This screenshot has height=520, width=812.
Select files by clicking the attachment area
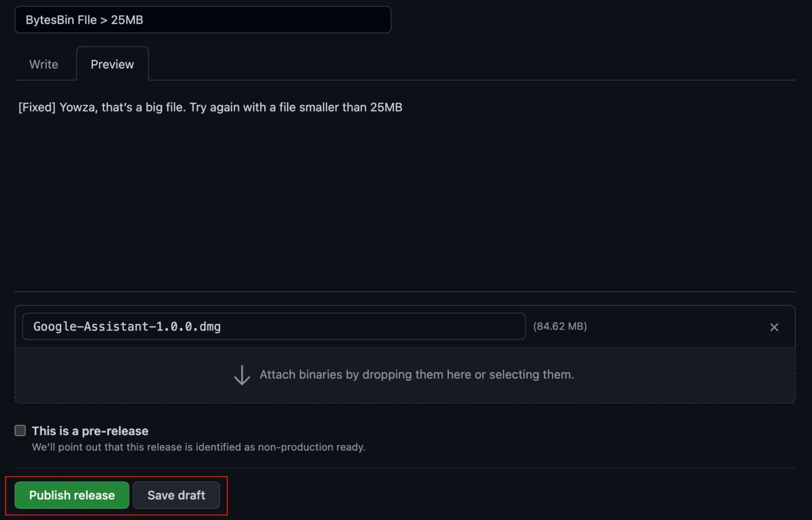click(x=405, y=375)
